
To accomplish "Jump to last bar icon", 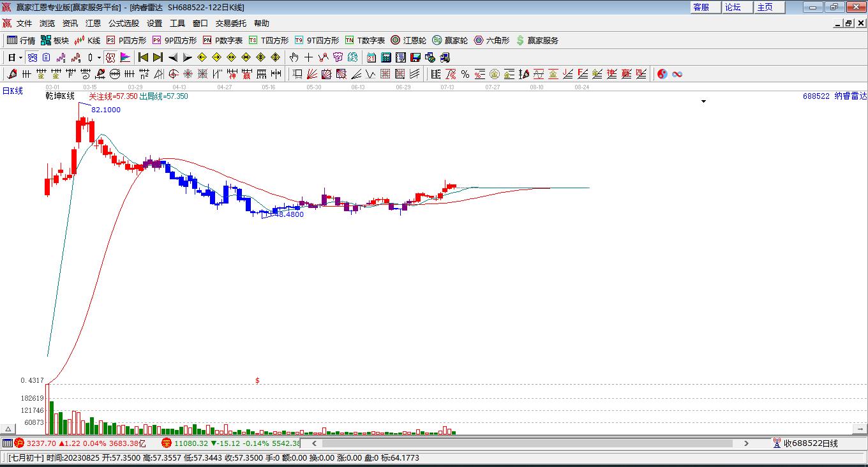I will [158, 57].
